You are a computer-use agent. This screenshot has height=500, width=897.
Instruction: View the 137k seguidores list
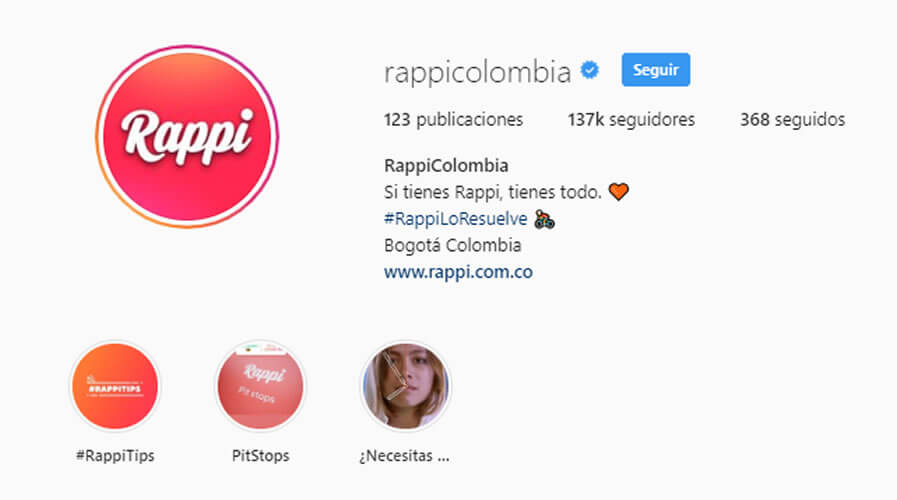[631, 120]
